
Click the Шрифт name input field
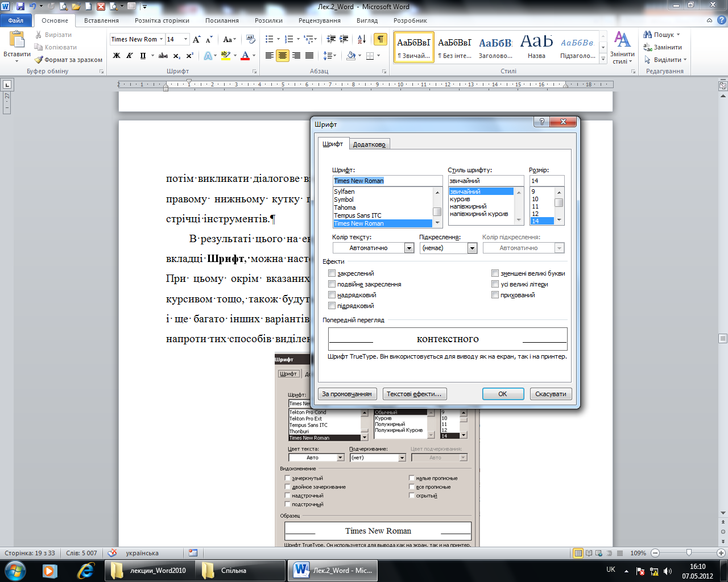tap(387, 181)
